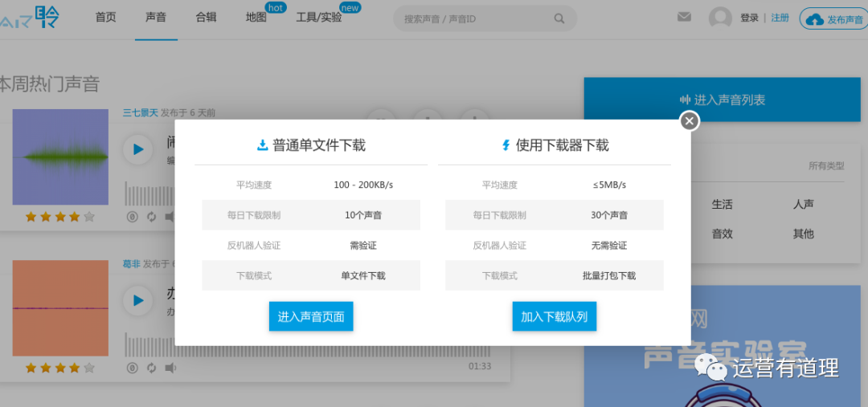Image resolution: width=868 pixels, height=407 pixels.
Task: Click the user avatar icon
Action: point(720,18)
